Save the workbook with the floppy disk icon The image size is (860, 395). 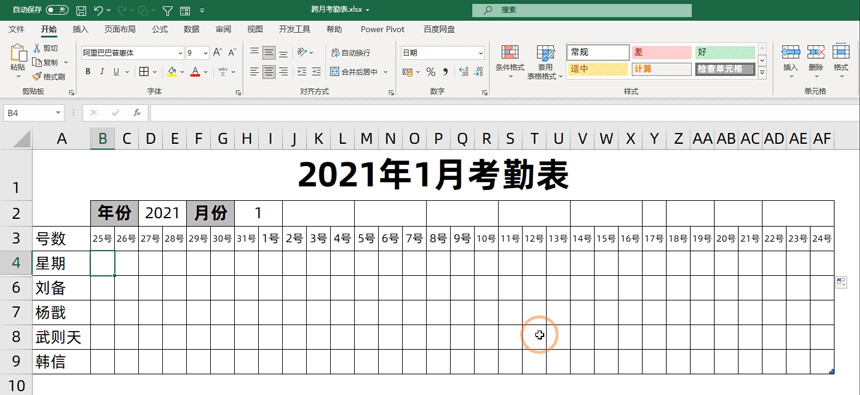81,10
